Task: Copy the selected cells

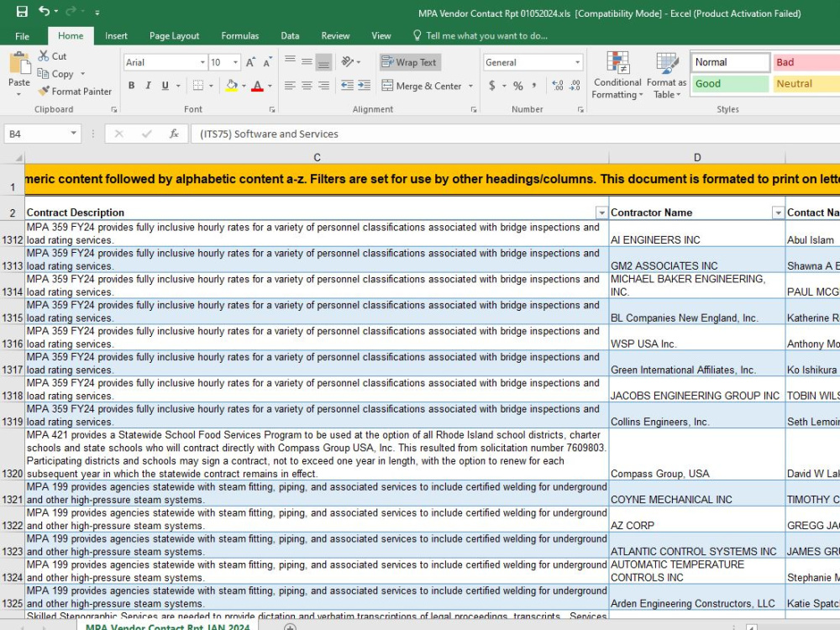Action: pos(55,74)
